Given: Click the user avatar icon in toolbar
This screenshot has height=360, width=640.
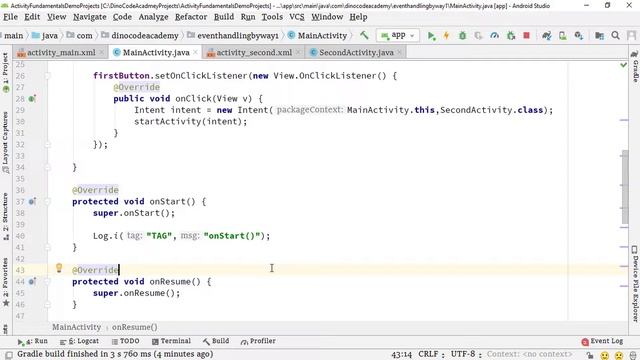Looking at the screenshot, I should (631, 36).
